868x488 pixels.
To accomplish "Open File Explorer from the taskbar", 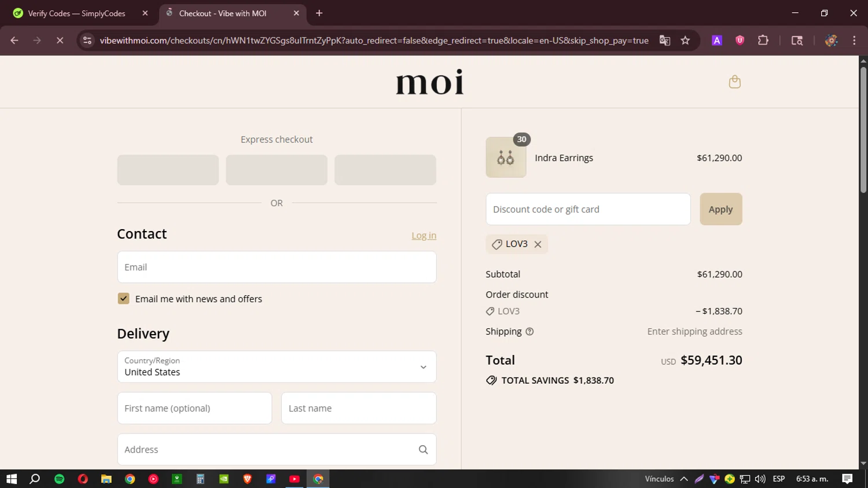I will (x=106, y=479).
